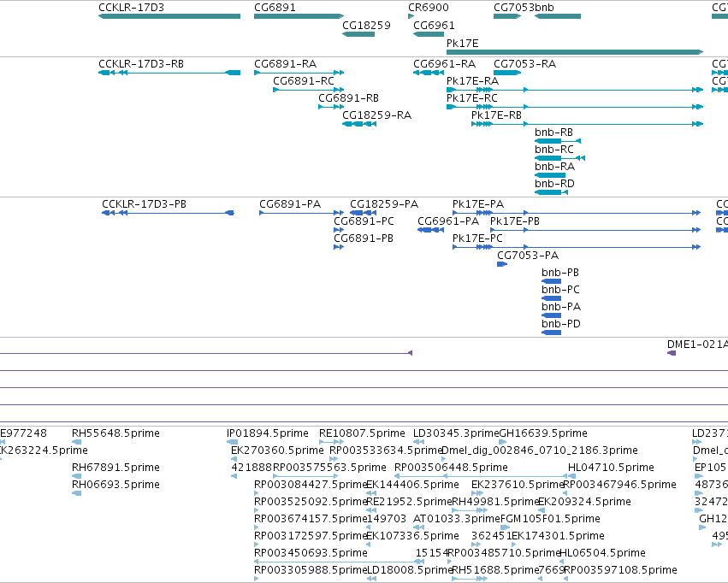Select EST RE10807.5prime
Image resolution: width=728 pixels, height=583 pixels.
tap(362, 433)
